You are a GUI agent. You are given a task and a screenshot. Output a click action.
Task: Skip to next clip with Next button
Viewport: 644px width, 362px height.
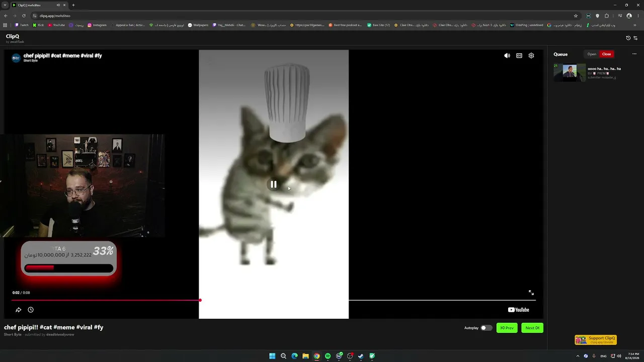[532, 328]
